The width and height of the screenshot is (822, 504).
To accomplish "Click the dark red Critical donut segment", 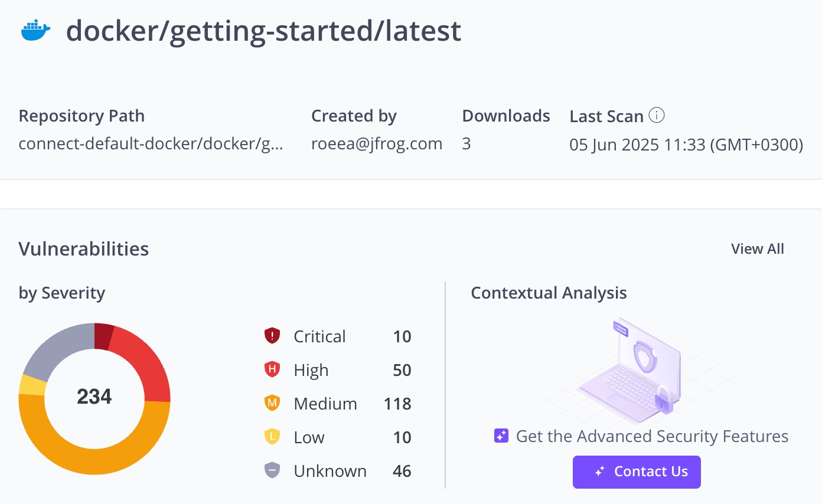I will coord(103,336).
